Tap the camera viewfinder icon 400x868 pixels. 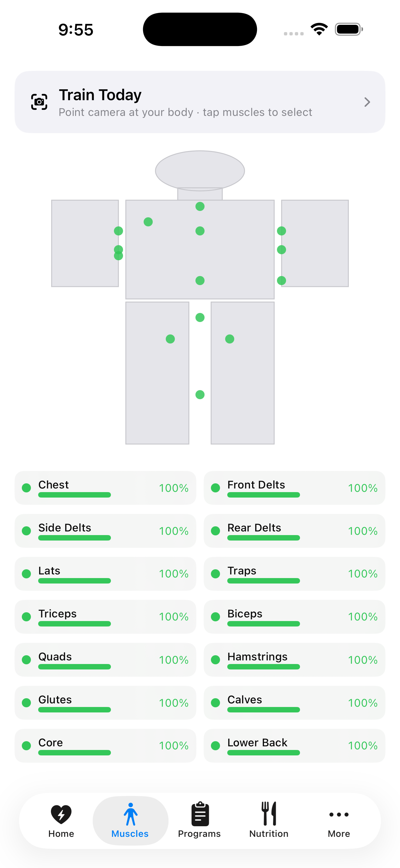tap(39, 102)
